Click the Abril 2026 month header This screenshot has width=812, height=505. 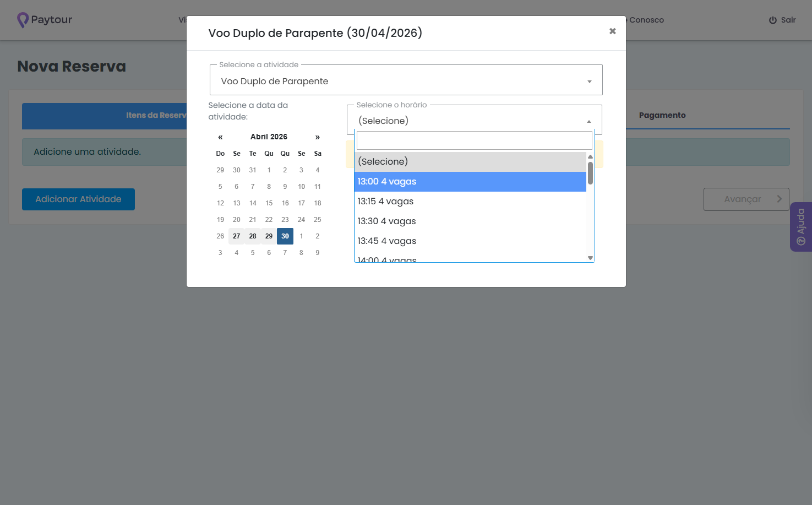tap(269, 137)
